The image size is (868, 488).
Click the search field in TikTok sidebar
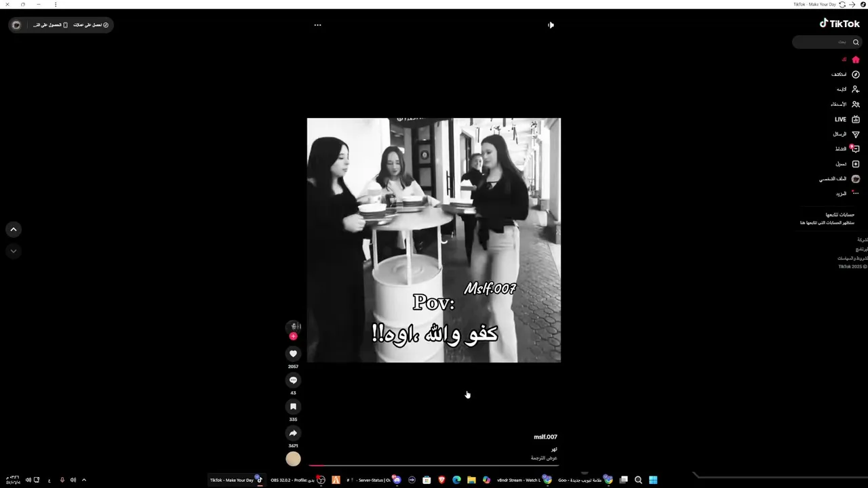(828, 42)
